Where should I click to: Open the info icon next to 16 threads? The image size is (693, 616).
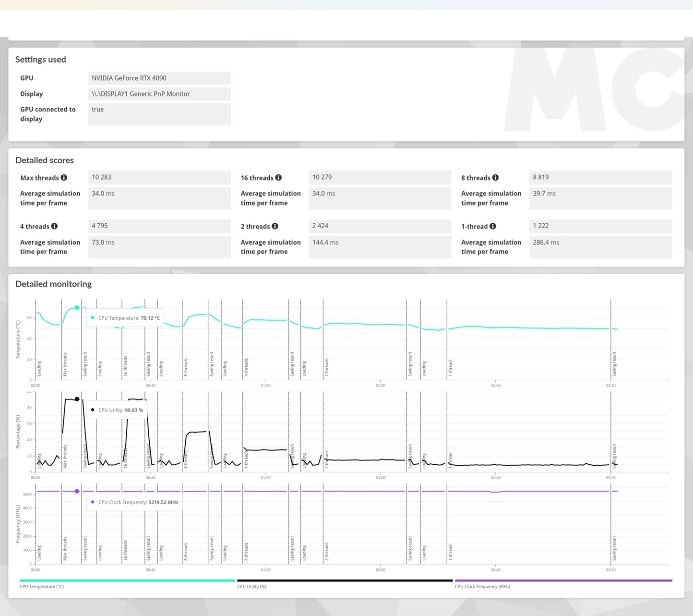[278, 178]
